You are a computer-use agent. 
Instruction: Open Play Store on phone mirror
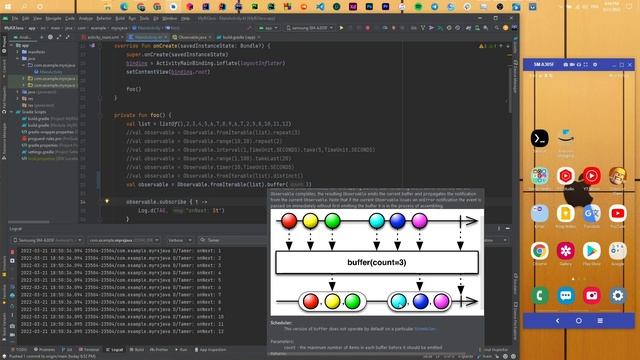592,251
